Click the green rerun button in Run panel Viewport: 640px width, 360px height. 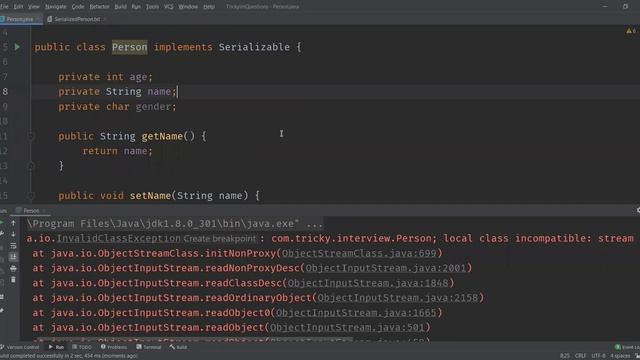click(2, 223)
